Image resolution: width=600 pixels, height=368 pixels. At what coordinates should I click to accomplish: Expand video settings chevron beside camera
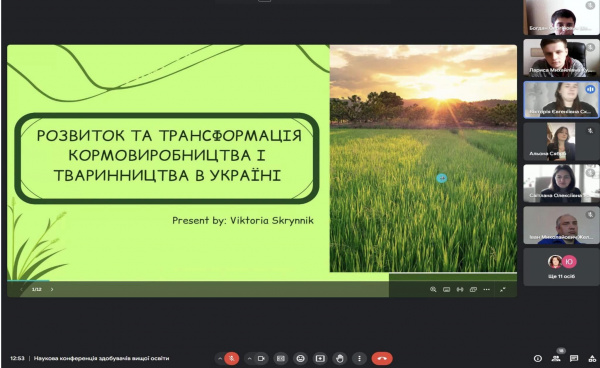click(x=249, y=358)
